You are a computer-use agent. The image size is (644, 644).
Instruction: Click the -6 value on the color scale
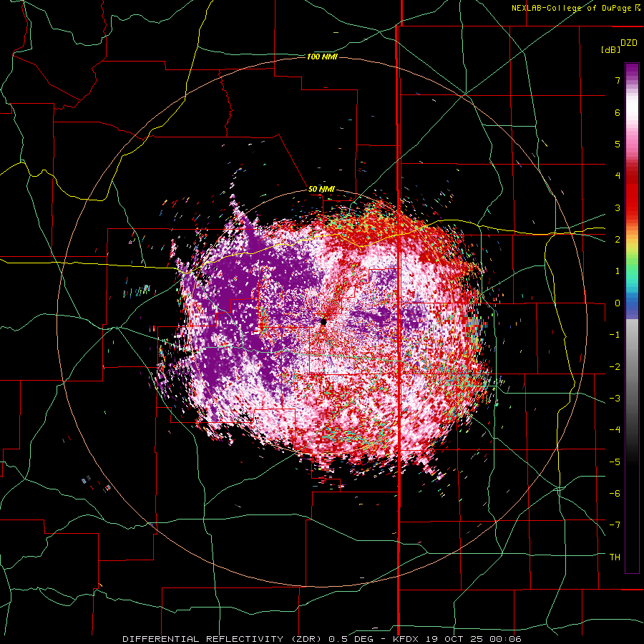615,494
